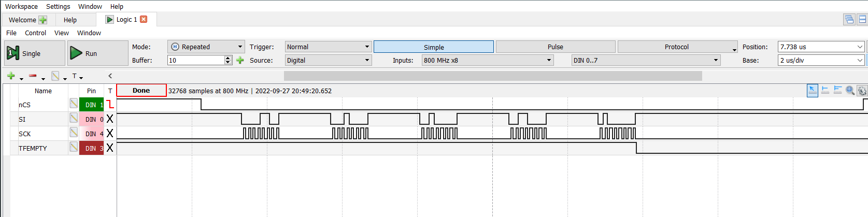The height and width of the screenshot is (217, 868).
Task: Click the pink DIN 4 pin swatch
Action: coord(92,134)
